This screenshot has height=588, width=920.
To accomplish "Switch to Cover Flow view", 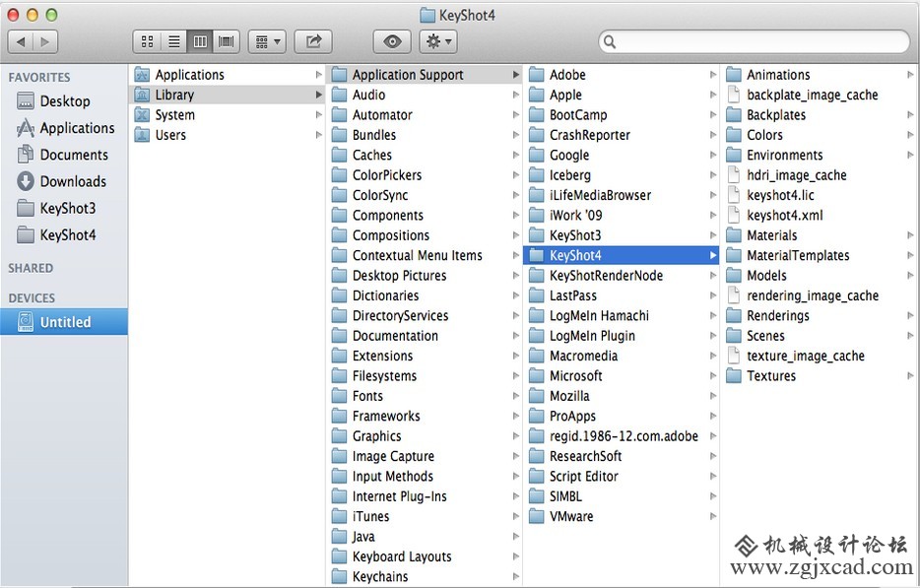I will click(x=227, y=41).
